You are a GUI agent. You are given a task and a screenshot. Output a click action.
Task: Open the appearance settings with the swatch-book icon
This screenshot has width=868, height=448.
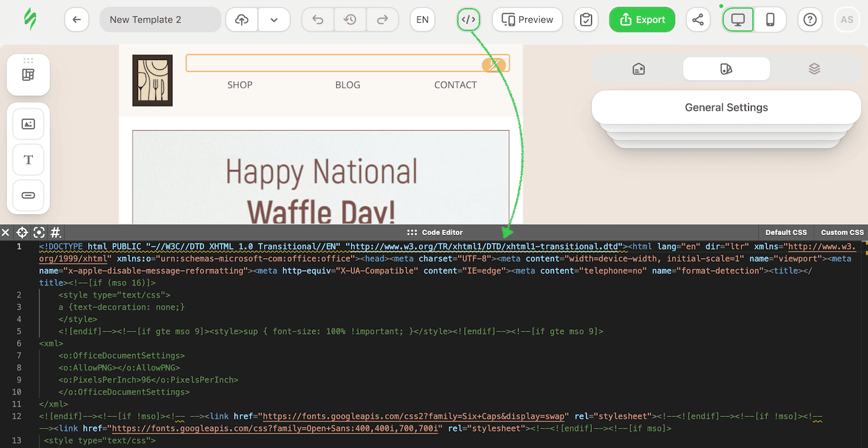726,69
